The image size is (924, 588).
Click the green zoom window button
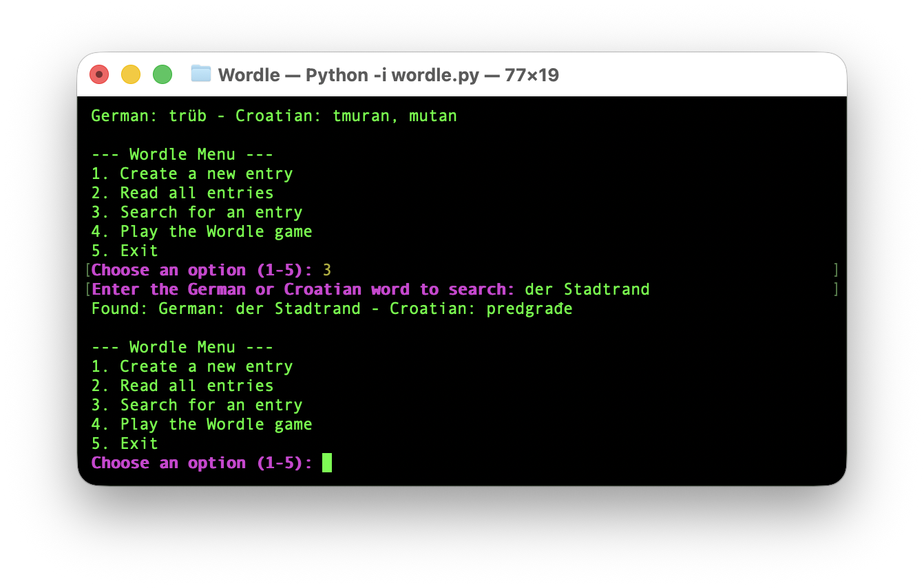tap(162, 74)
